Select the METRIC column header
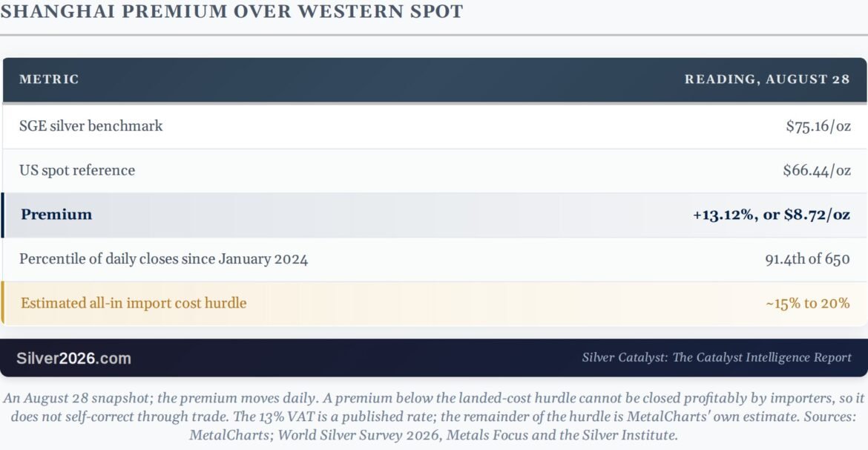The height and width of the screenshot is (450, 868). pos(49,79)
